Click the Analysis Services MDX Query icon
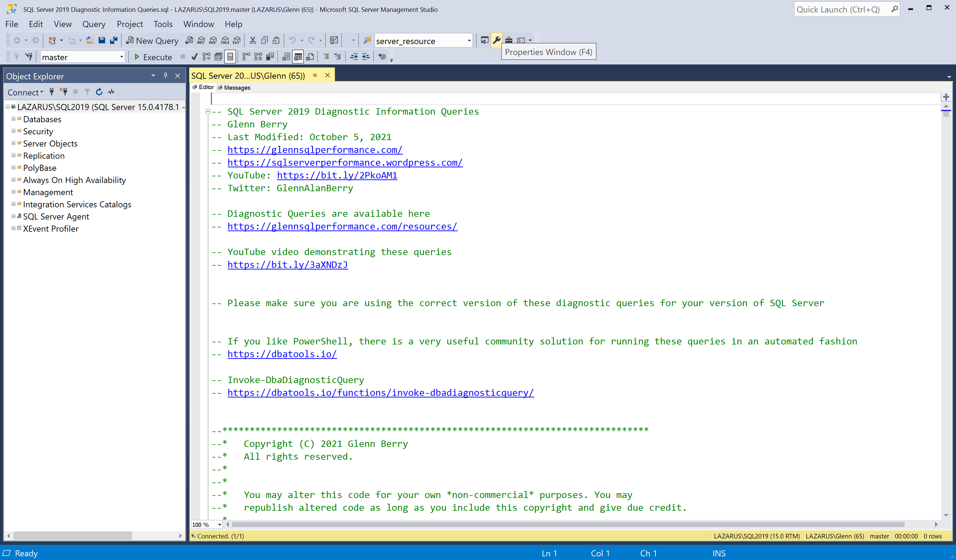The width and height of the screenshot is (956, 560). click(201, 40)
